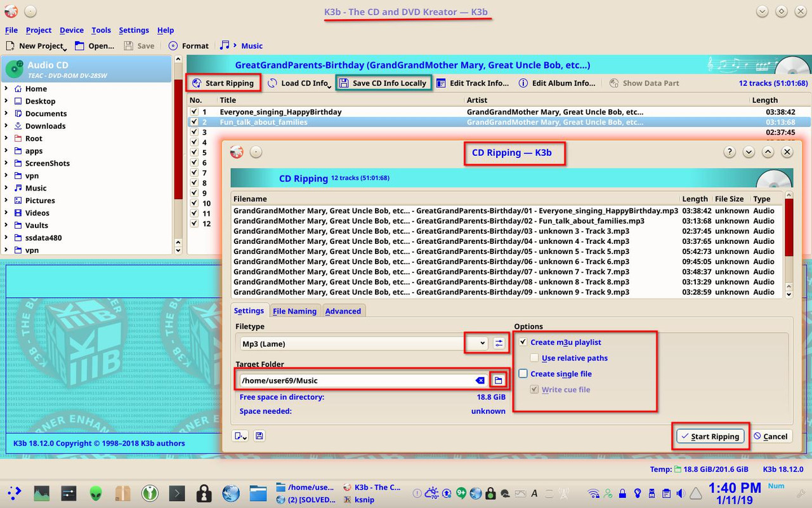Open the system monitor taskbar icon
812x508 pixels.
(x=42, y=493)
